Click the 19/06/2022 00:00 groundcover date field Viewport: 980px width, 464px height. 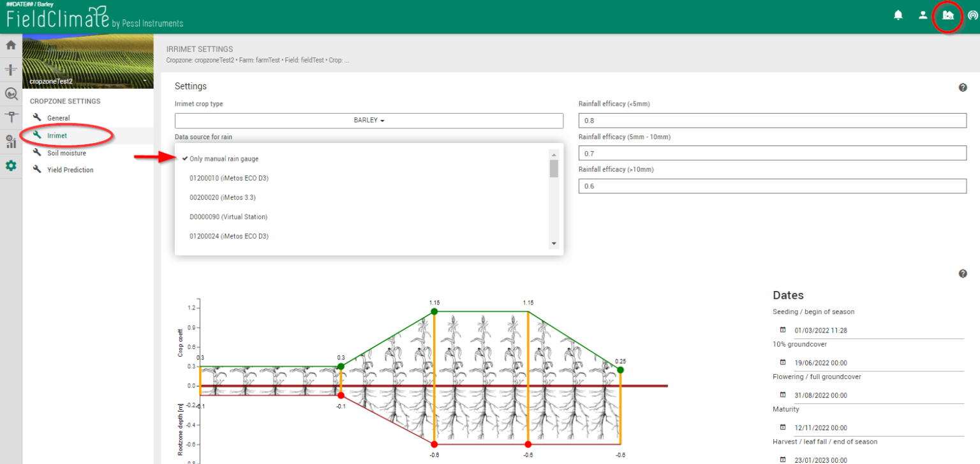coord(879,363)
